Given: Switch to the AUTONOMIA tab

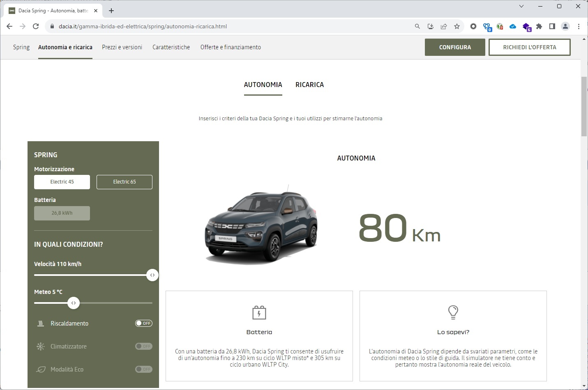Looking at the screenshot, I should click(263, 85).
